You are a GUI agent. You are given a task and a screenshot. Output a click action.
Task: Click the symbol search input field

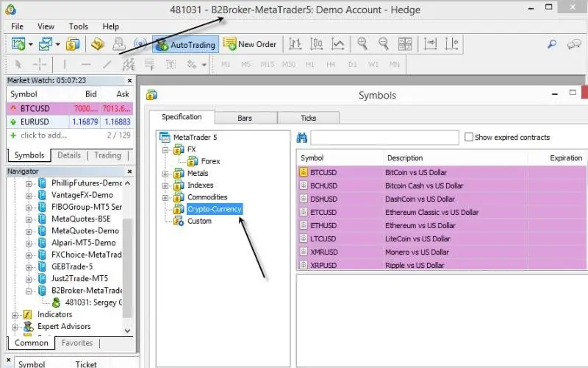pos(384,138)
